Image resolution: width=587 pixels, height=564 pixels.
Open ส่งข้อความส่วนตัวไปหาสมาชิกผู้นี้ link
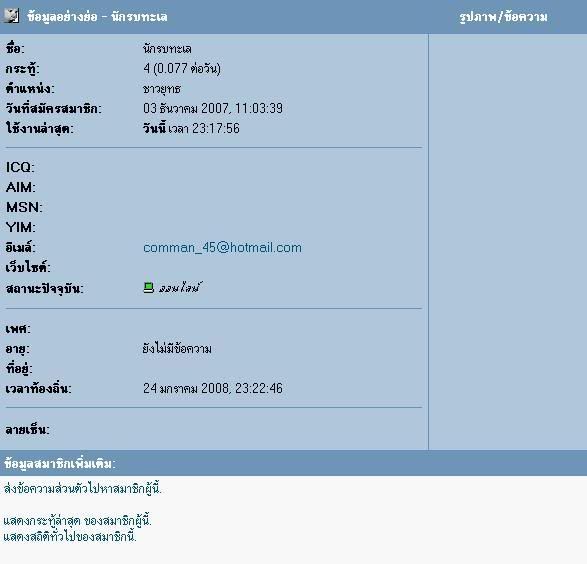[82, 489]
